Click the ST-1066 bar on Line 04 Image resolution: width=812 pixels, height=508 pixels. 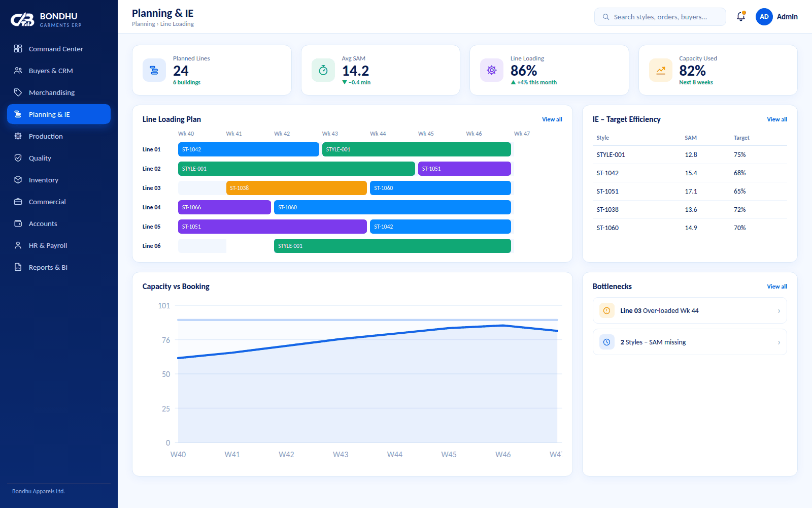coord(224,207)
